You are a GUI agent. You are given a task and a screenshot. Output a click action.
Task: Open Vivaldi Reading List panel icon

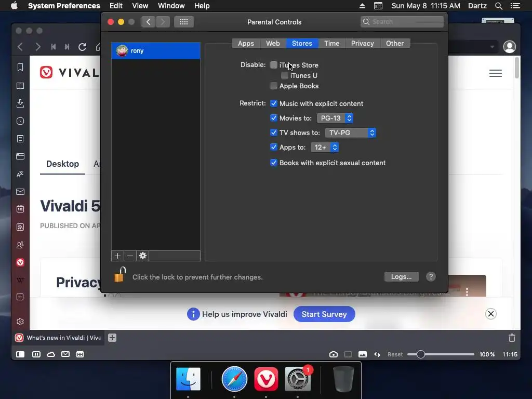(x=20, y=86)
